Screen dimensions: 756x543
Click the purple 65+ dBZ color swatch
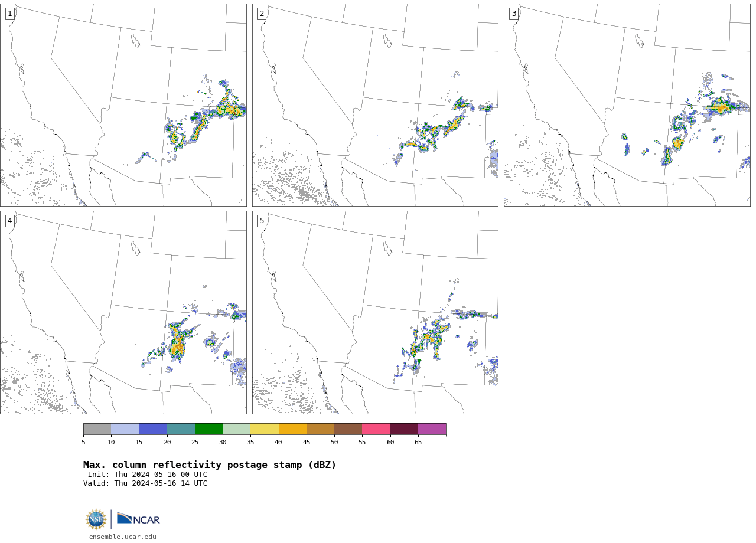pos(432,429)
